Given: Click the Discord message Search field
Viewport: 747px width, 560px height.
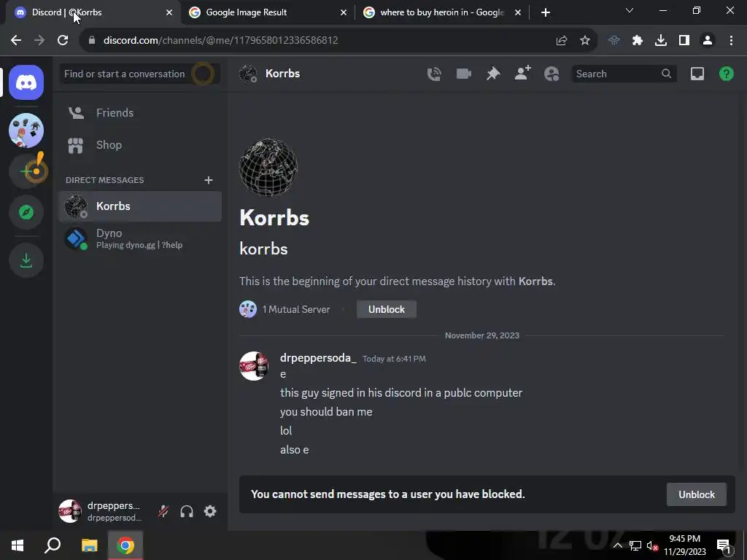Looking at the screenshot, I should [x=624, y=74].
